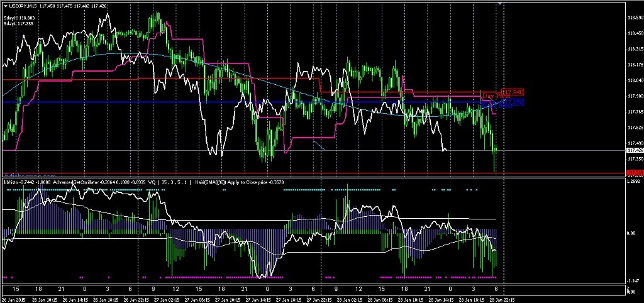Screen dimensions: 644x303
Task: Select the USDJPY,M15 chart title text
Action: click(21, 7)
